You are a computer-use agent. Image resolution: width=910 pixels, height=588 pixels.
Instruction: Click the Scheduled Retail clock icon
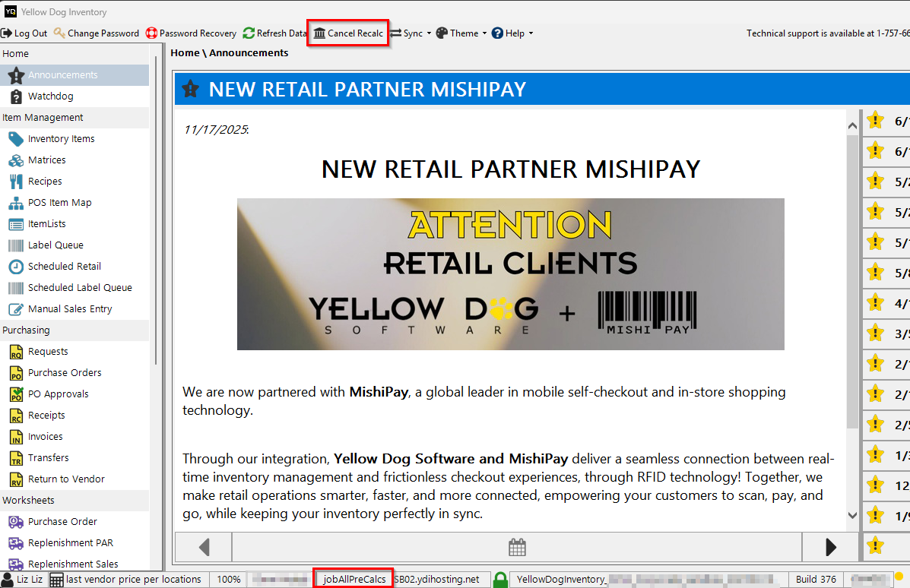(16, 267)
